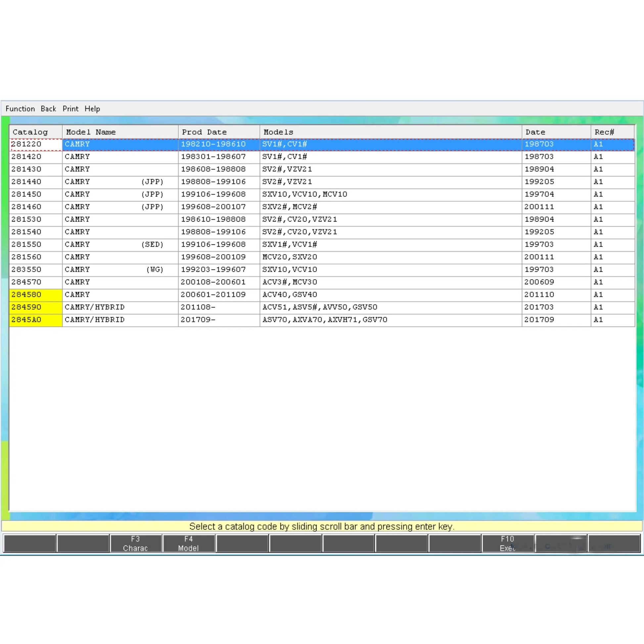Open the Back menu
This screenshot has height=644, width=644.
[x=48, y=109]
